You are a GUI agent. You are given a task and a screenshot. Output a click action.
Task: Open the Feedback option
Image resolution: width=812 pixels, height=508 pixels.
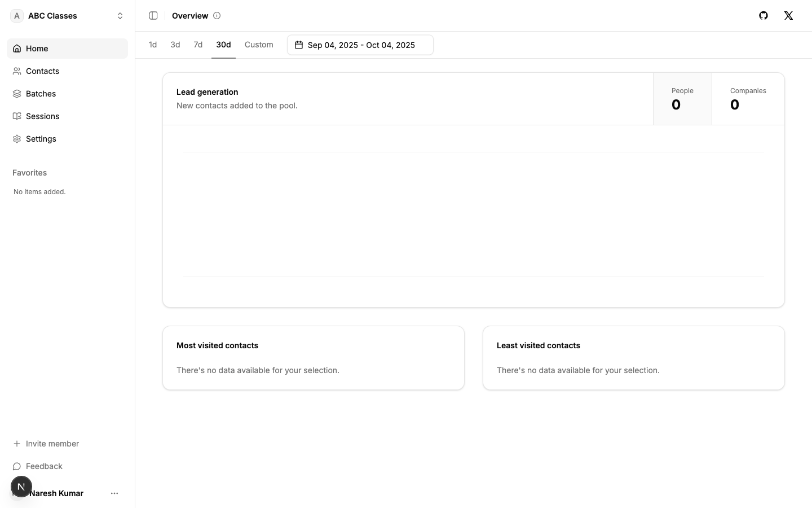(44, 466)
